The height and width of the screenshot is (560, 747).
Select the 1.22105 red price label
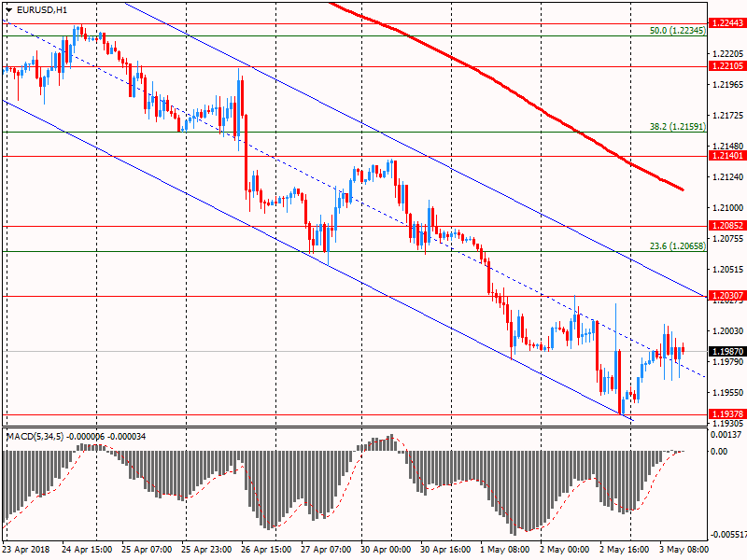(x=727, y=66)
